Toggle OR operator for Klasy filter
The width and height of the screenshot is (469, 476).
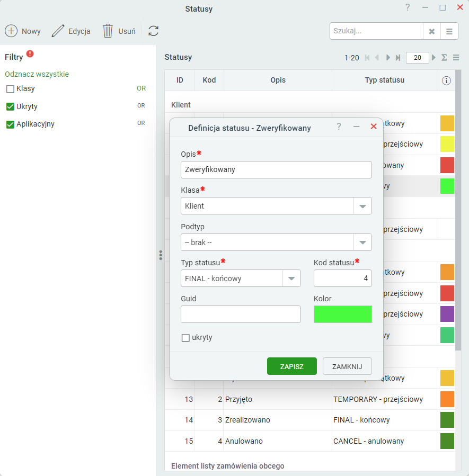coord(141,88)
